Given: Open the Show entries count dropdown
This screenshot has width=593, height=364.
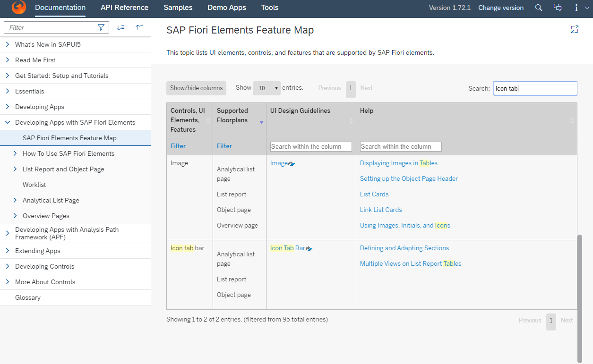Looking at the screenshot, I should pos(266,88).
